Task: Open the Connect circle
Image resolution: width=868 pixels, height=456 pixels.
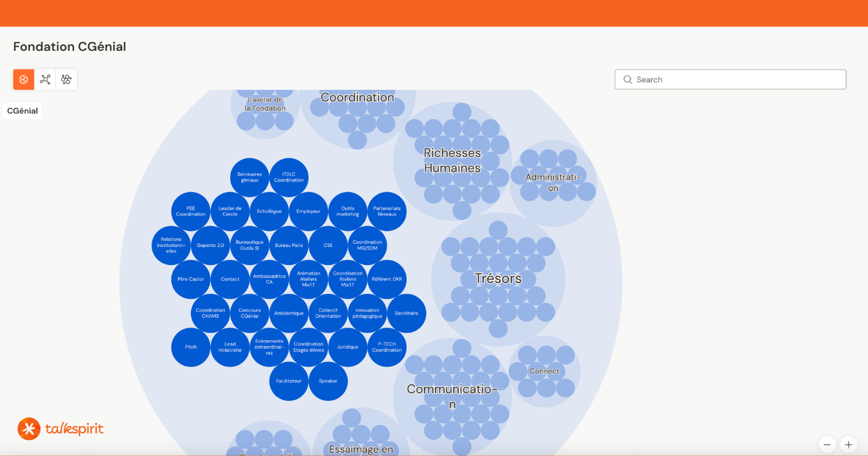Action: (545, 371)
